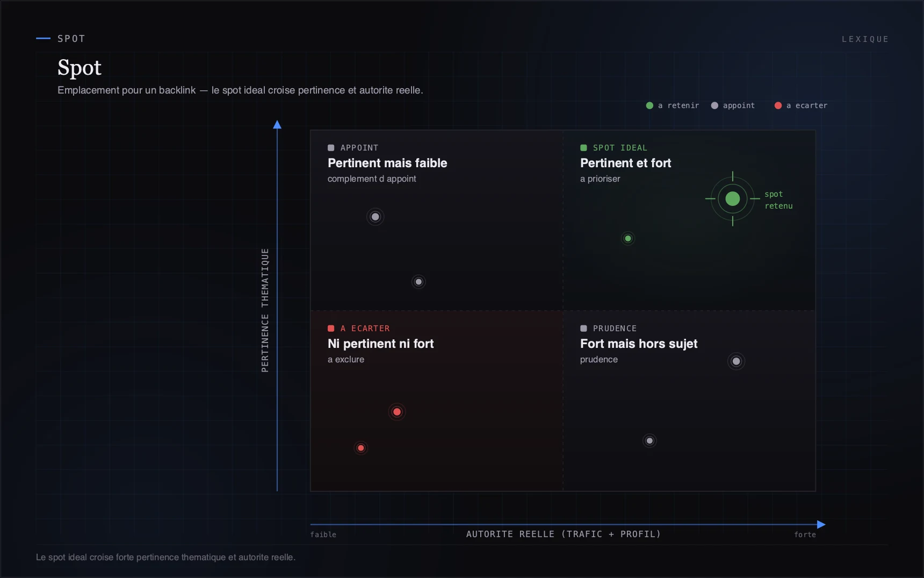Select the 'Fort mais hors sujet' heading
Viewport: 924px width, 578px height.
point(639,344)
